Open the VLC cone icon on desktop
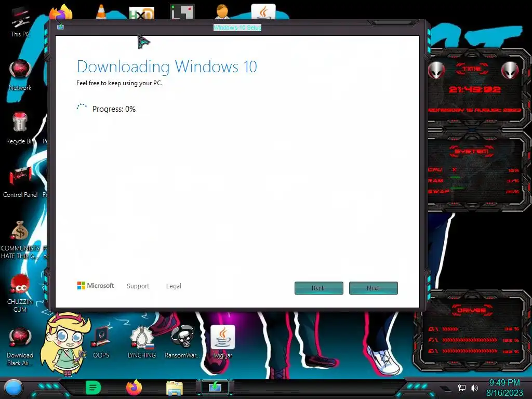The height and width of the screenshot is (399, 532). coord(101,11)
